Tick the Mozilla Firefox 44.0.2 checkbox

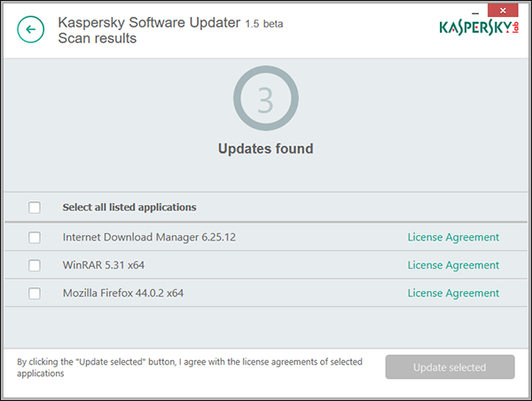[35, 294]
